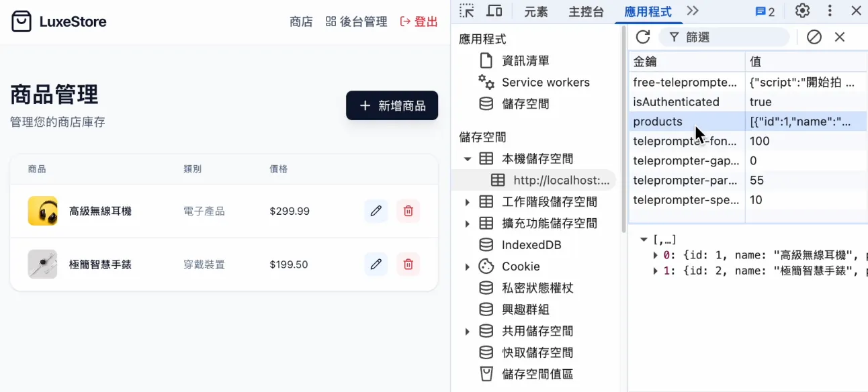
Task: Open 資訊清單 in the application sidebar
Action: click(x=525, y=60)
